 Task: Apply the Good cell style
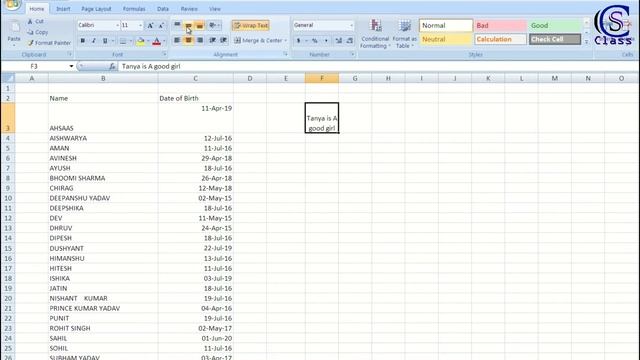tap(554, 25)
